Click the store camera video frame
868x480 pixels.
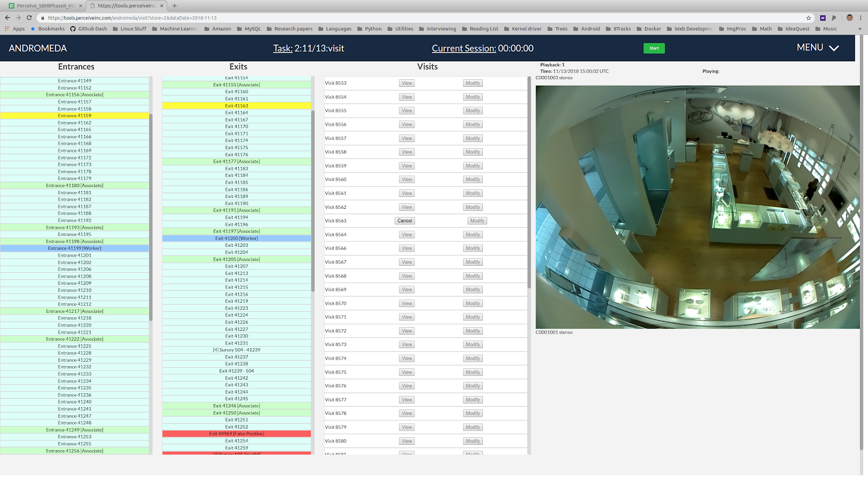697,207
